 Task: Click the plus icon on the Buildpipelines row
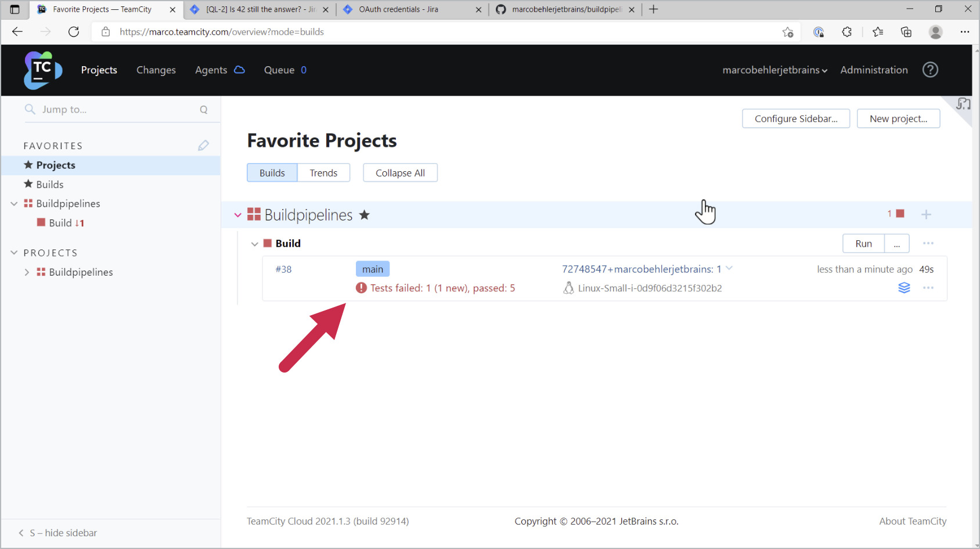click(927, 214)
